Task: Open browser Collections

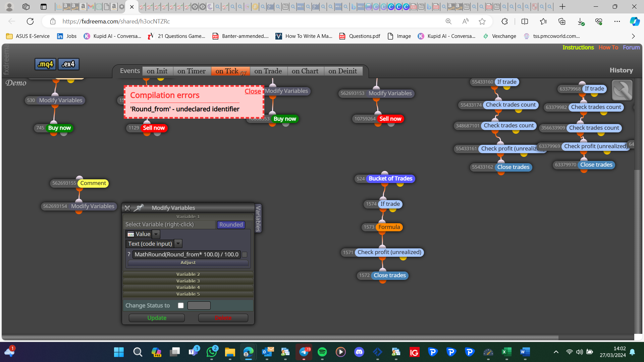Action: [x=562, y=21]
